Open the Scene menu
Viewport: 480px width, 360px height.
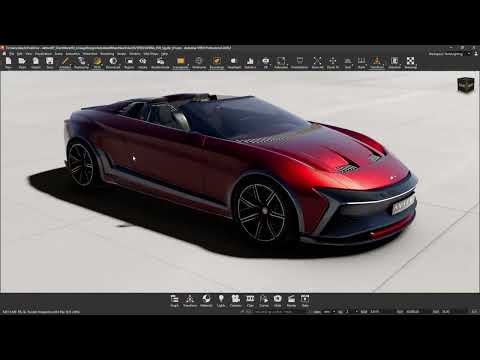(59, 54)
